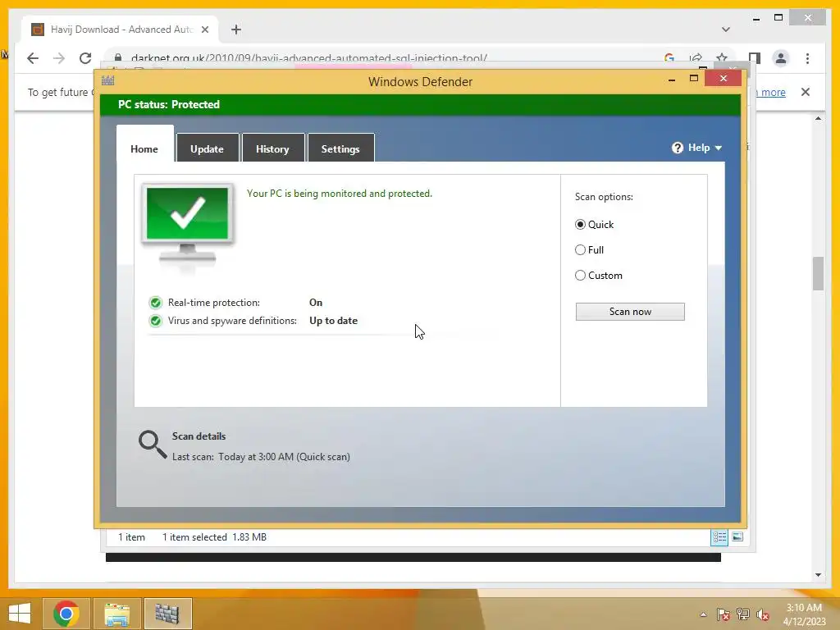The width and height of the screenshot is (840, 630).
Task: Open Action Center flag icon
Action: (724, 614)
